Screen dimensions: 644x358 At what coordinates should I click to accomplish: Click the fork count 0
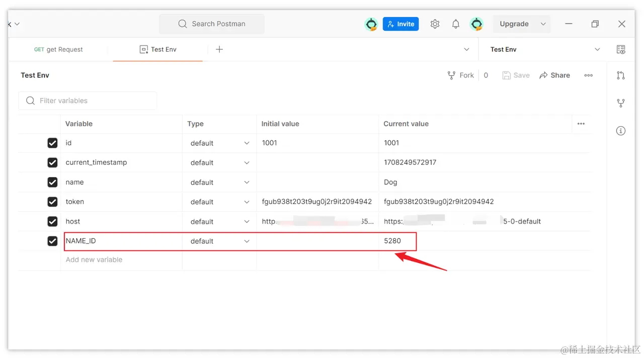pyautogui.click(x=486, y=75)
